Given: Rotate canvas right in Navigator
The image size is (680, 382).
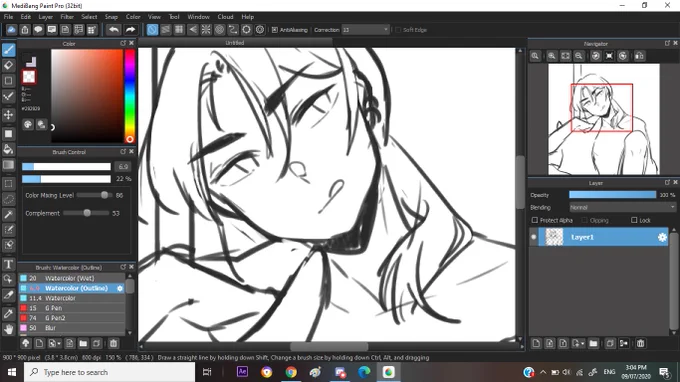Looking at the screenshot, I should click(623, 56).
